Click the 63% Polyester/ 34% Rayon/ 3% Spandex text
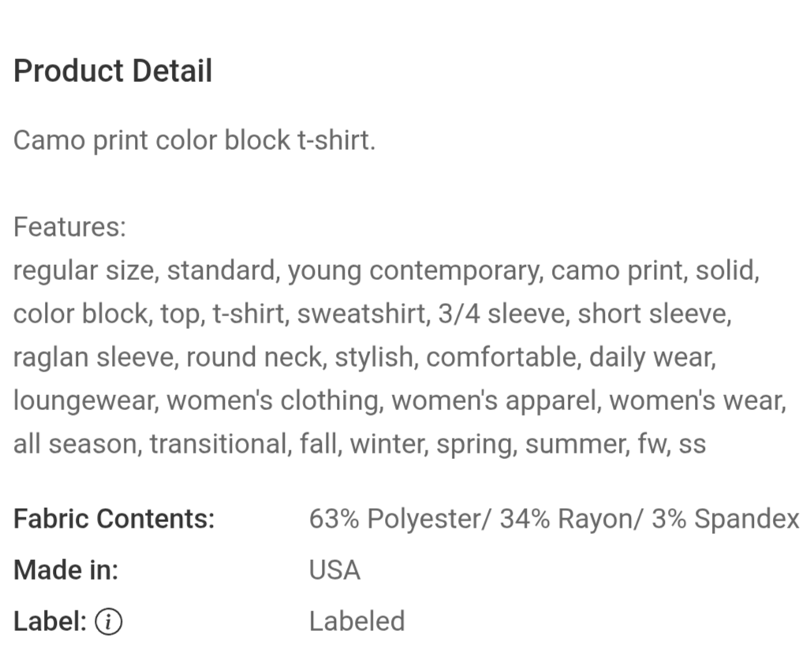Screen dimensions: 810x672 [x=554, y=519]
